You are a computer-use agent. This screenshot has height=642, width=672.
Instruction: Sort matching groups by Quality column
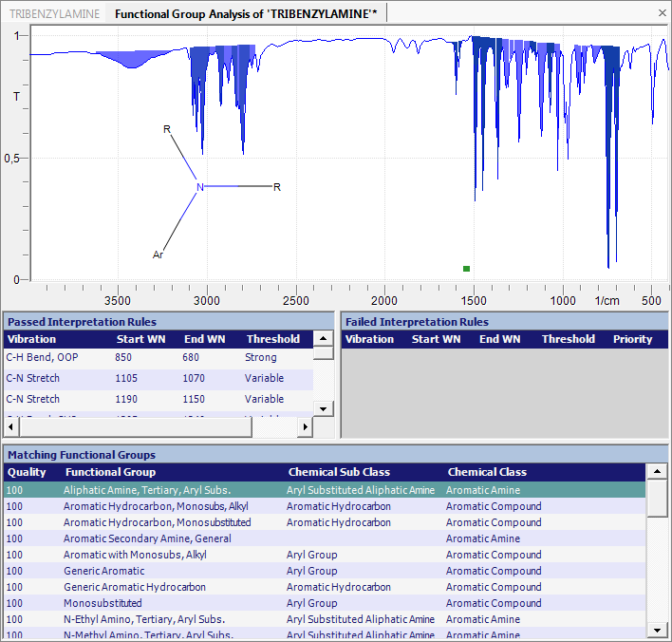(27, 472)
